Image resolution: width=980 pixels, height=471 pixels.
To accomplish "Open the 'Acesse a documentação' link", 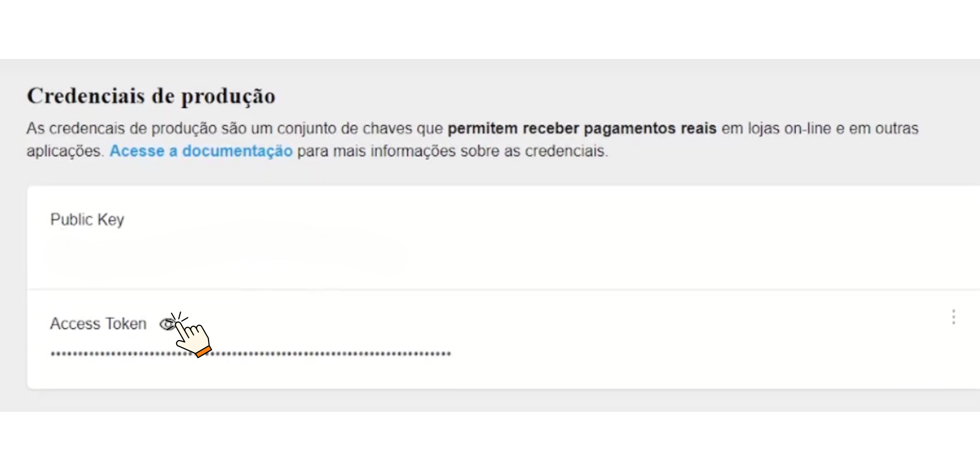I will click(x=201, y=151).
